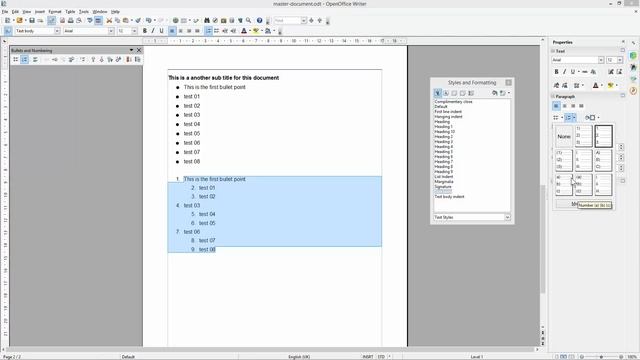Open New Style from Selection dropdown arrow
Image resolution: width=640 pixels, height=360 pixels.
click(x=509, y=93)
